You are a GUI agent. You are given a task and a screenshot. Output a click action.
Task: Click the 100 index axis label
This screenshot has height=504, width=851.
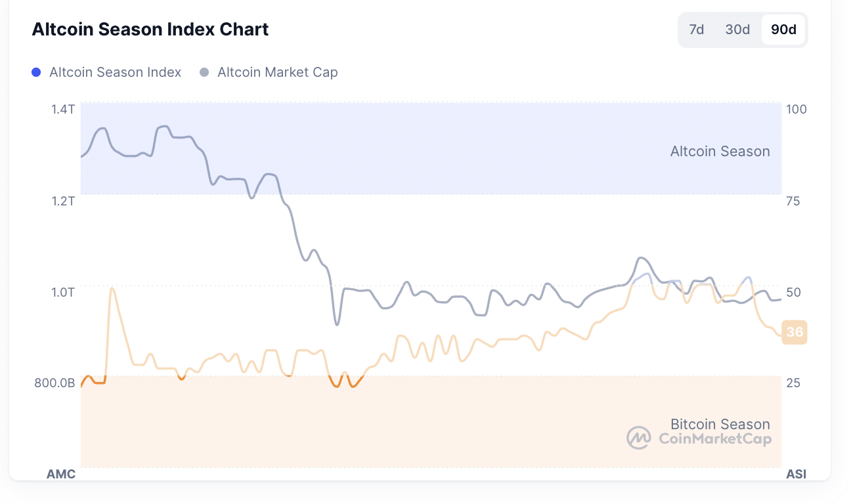point(796,109)
